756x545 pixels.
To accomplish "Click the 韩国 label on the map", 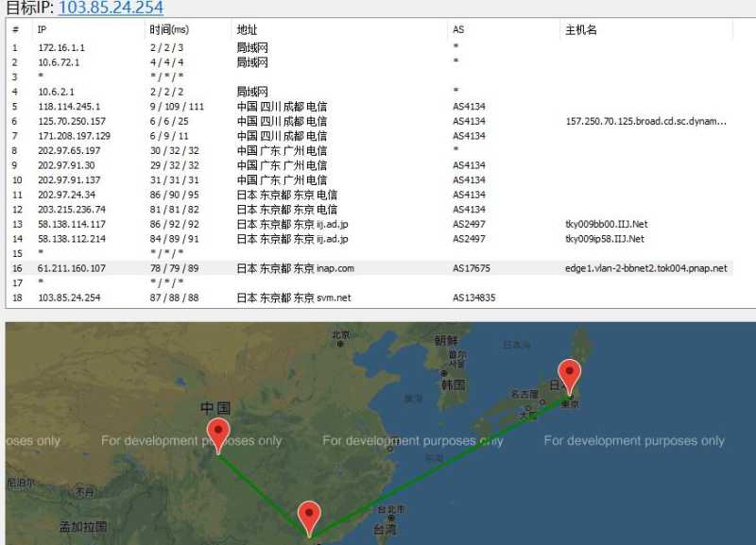I will pyautogui.click(x=454, y=385).
